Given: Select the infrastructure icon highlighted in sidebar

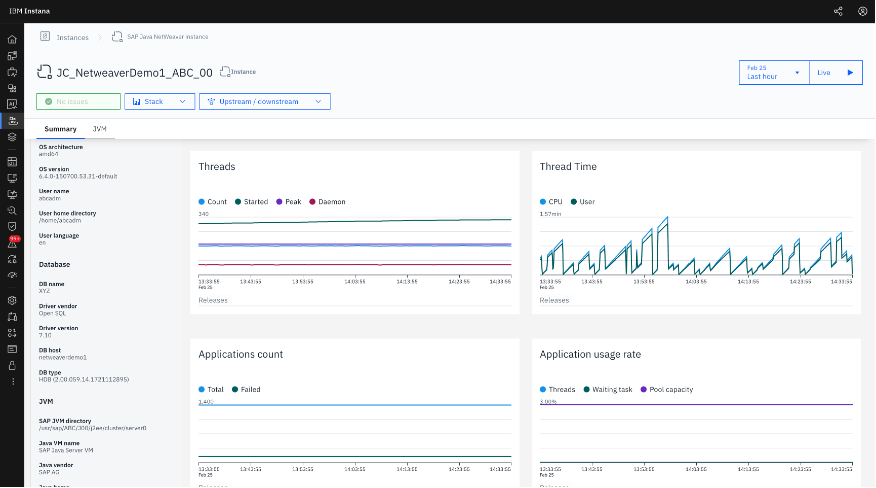Looking at the screenshot, I should tap(12, 121).
